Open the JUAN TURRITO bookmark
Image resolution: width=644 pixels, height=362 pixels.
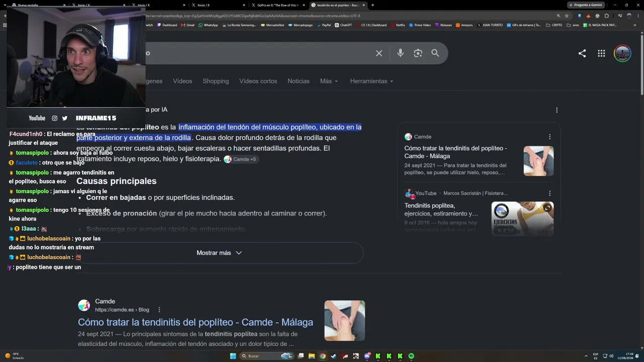[490, 25]
